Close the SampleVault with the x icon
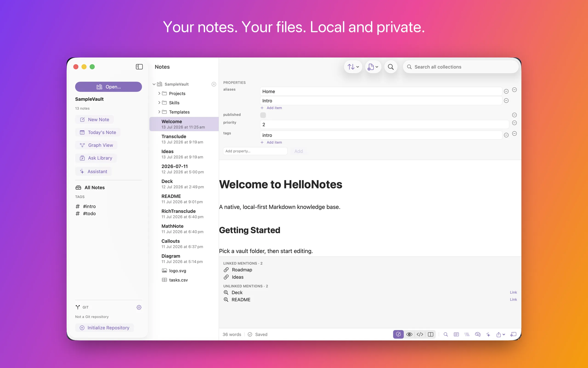Screen dimensions: 588x368 [x=214, y=84]
